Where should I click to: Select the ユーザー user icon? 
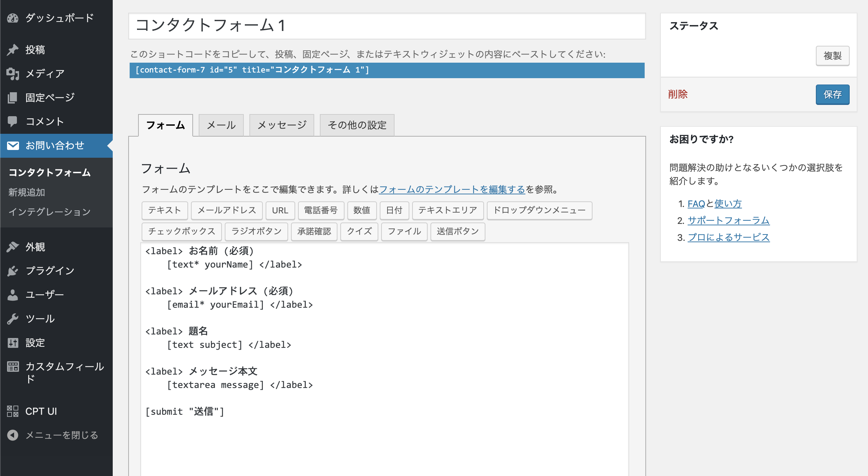coord(13,295)
